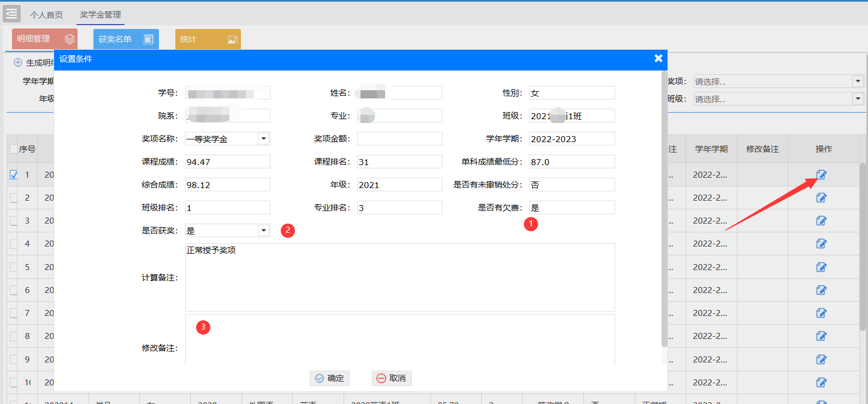This screenshot has height=404, width=868.
Task: Open the edit icon for row 7
Action: pyautogui.click(x=821, y=313)
